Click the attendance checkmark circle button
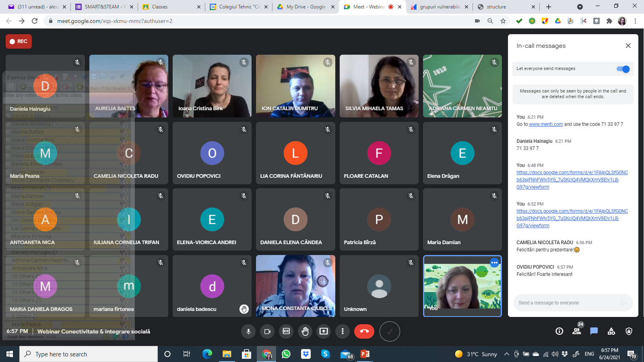 click(x=390, y=331)
